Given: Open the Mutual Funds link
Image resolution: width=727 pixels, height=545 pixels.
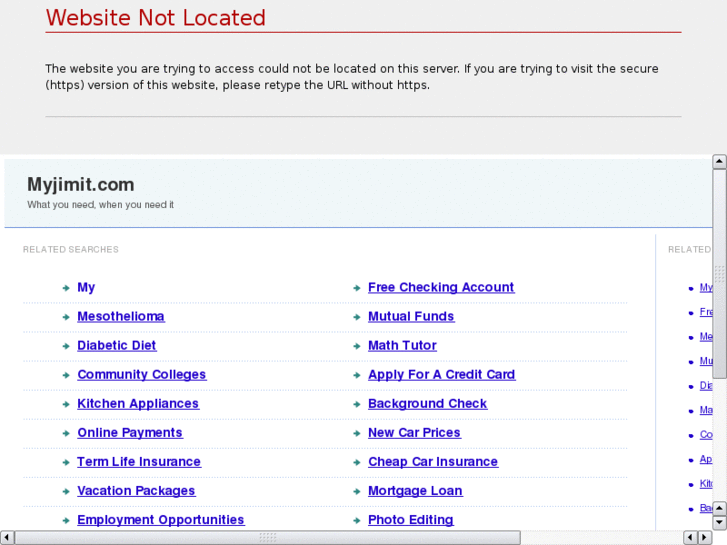Looking at the screenshot, I should click(411, 316).
